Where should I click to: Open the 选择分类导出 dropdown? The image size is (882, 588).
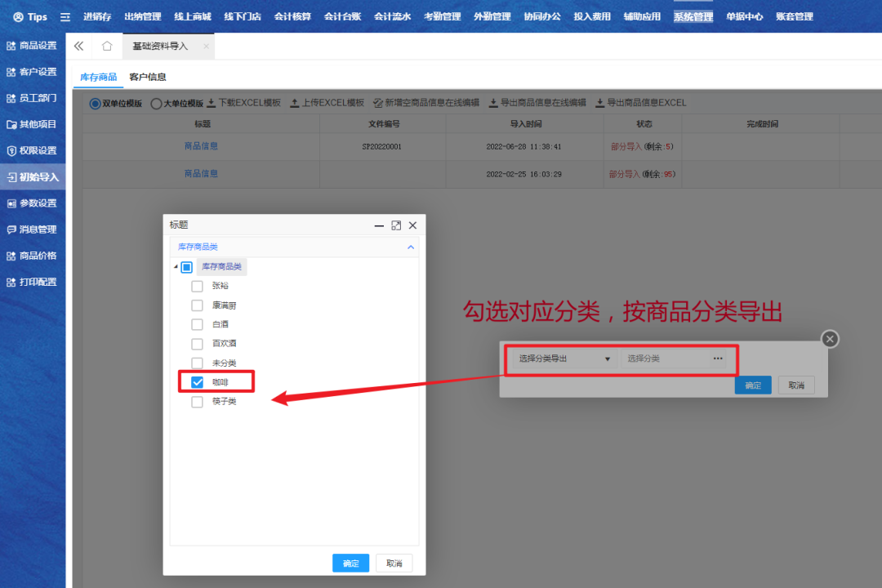607,359
